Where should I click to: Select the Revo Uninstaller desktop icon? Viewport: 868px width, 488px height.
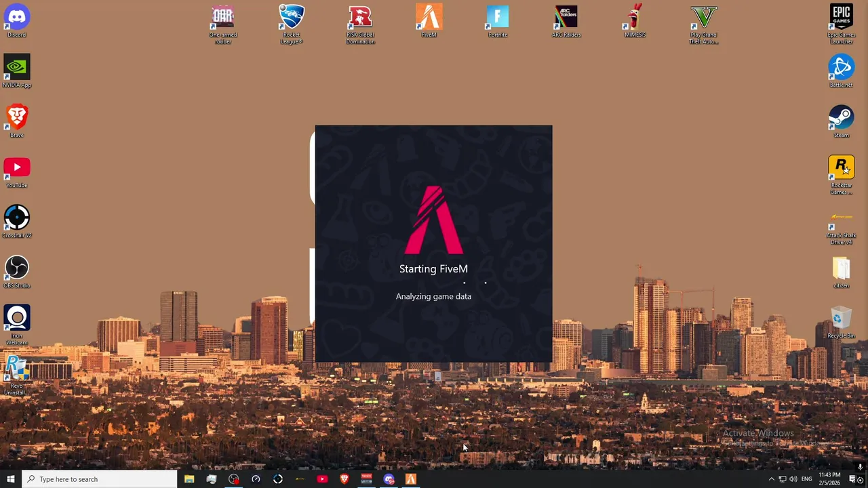tap(17, 375)
